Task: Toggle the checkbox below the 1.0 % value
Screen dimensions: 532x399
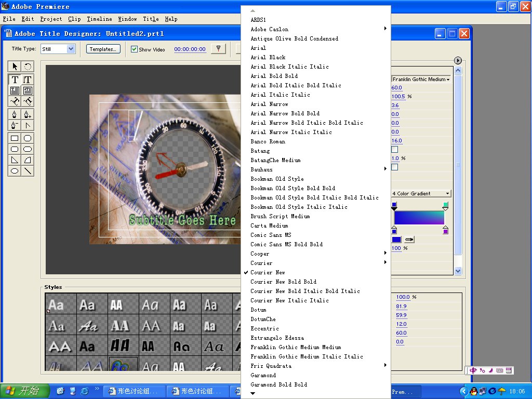Action: [x=395, y=167]
